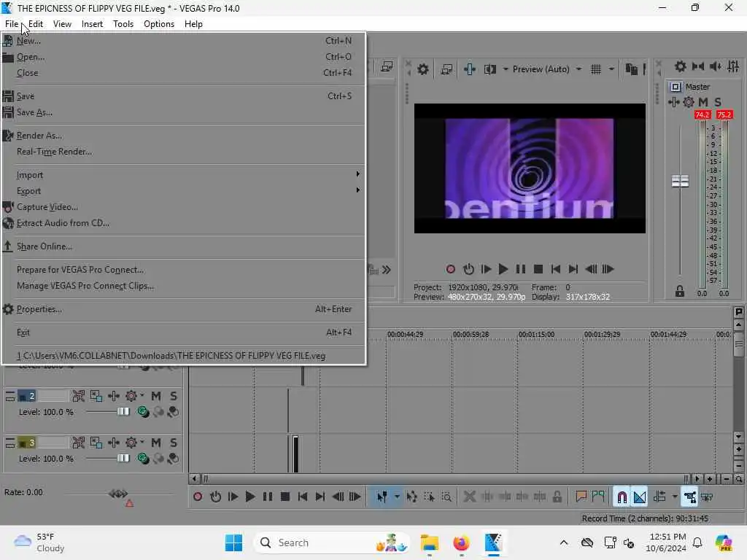This screenshot has height=560, width=747.
Task: Click the Windows taskbar Search box
Action: coord(332,542)
